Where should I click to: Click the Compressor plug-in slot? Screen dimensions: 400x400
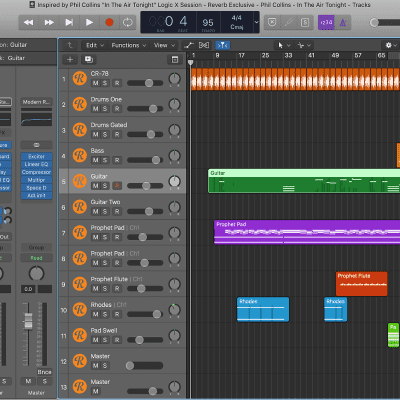pos(36,172)
